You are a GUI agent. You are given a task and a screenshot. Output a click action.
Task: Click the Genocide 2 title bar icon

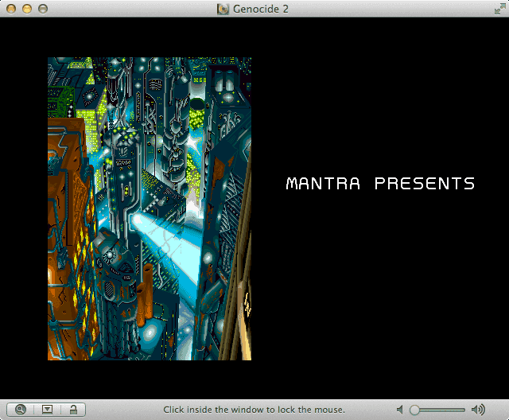pos(223,9)
